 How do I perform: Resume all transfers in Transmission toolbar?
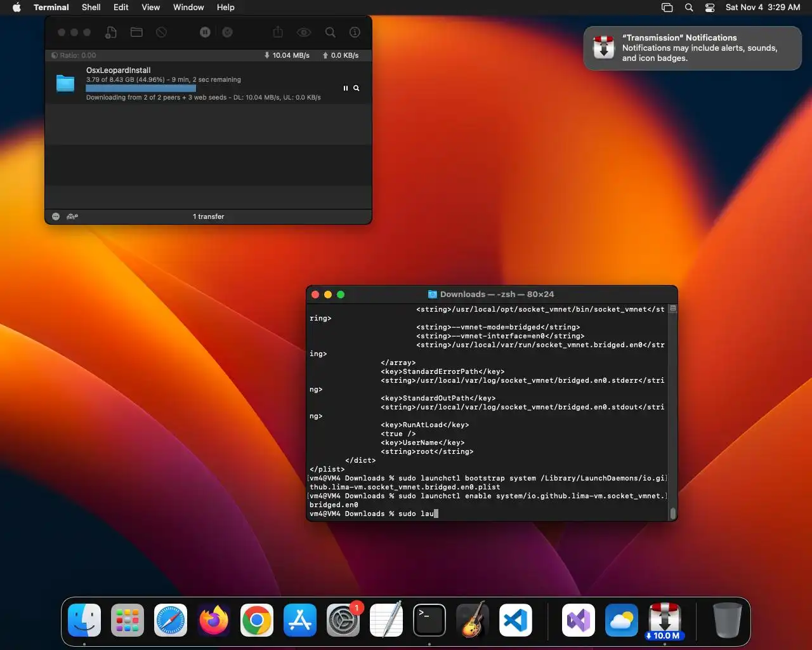tap(227, 32)
